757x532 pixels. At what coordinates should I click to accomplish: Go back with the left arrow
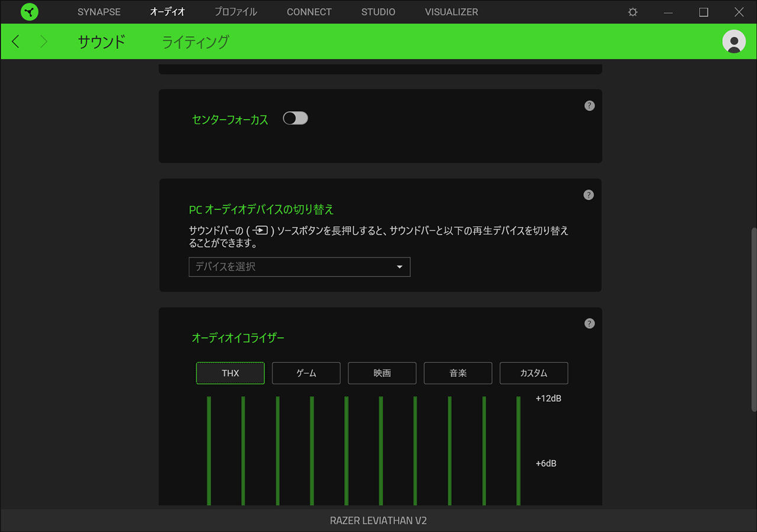[x=16, y=41]
